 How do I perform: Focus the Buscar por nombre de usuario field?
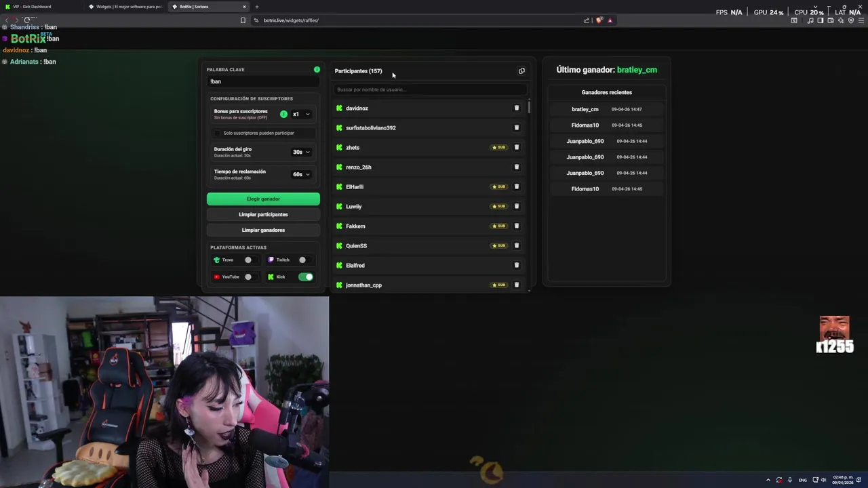(x=429, y=89)
